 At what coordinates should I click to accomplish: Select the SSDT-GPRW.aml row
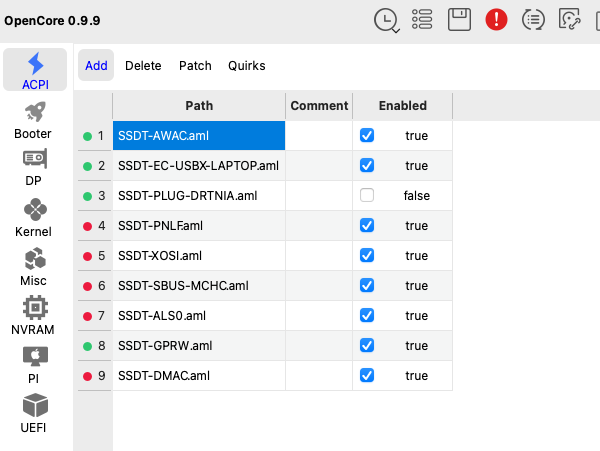click(x=199, y=345)
